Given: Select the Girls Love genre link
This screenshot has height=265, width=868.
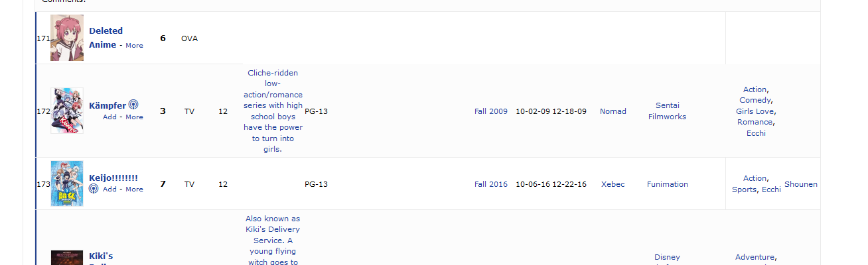Looking at the screenshot, I should coord(755,111).
